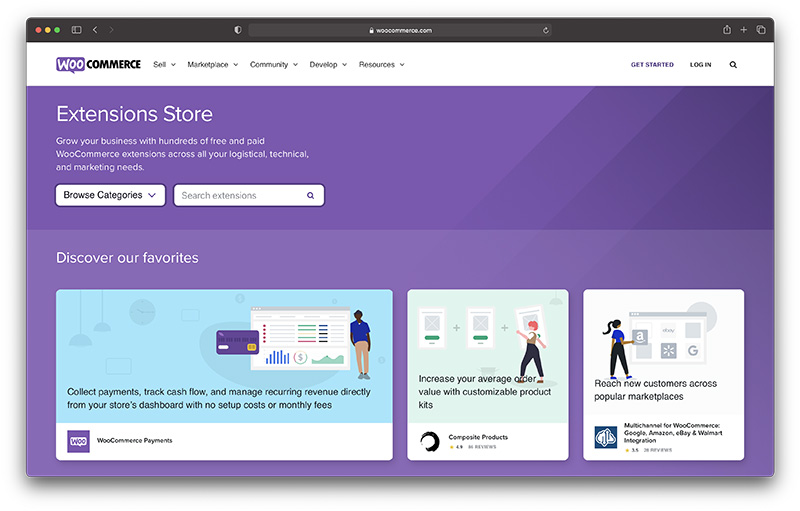The height and width of the screenshot is (511, 800).
Task: Toggle the Safari sidebar button
Action: [x=76, y=30]
